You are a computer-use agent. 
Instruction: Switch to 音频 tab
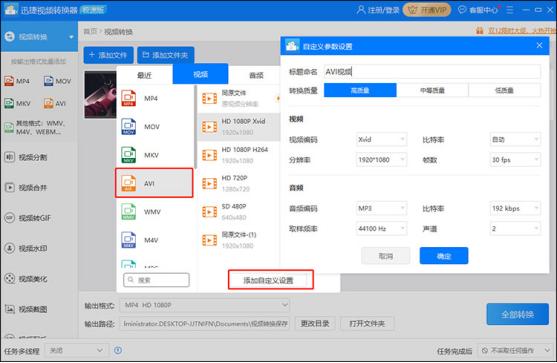click(256, 75)
